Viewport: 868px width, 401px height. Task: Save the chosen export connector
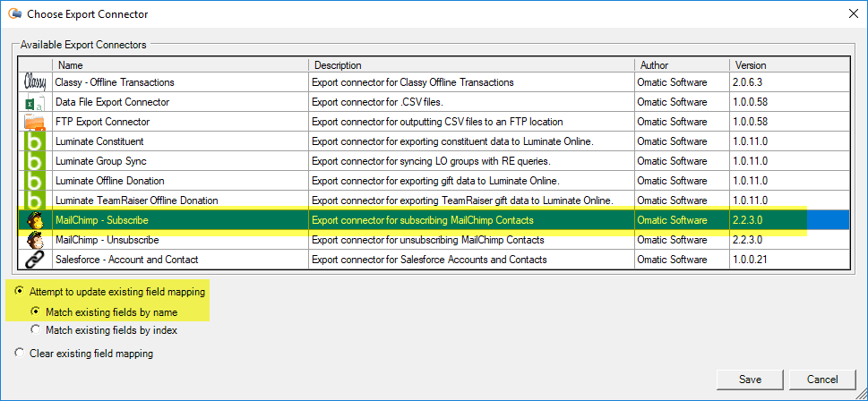[x=750, y=380]
